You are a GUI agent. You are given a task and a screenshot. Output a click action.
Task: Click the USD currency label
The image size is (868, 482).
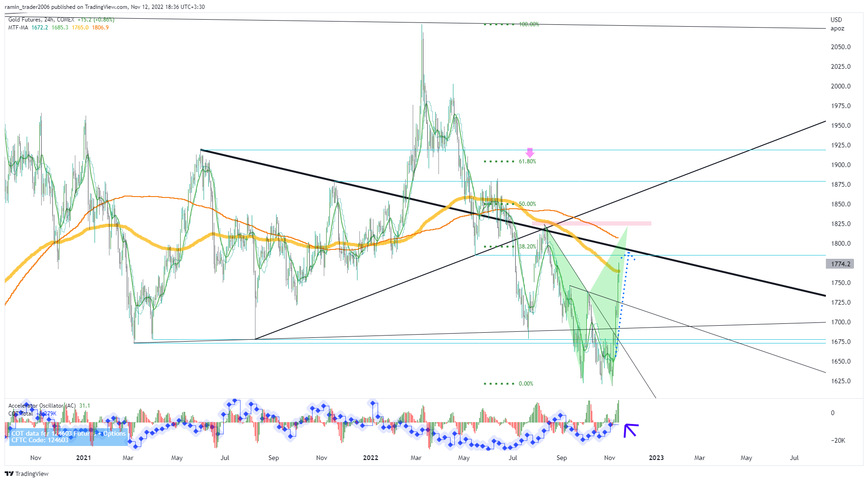836,20
